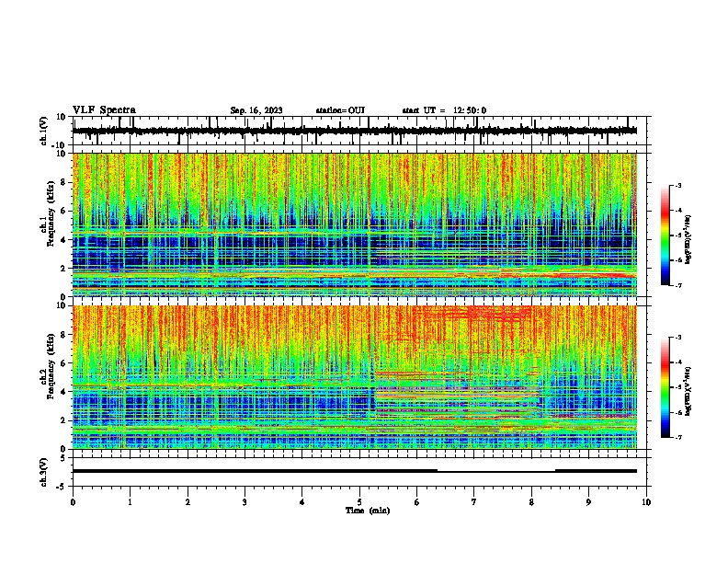Viewport: 728px width, 563px height.
Task: Click time axis tick label "6"
Action: coord(417,502)
